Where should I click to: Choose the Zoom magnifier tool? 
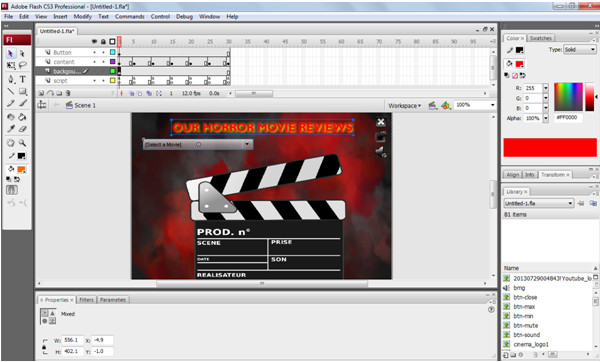23,143
